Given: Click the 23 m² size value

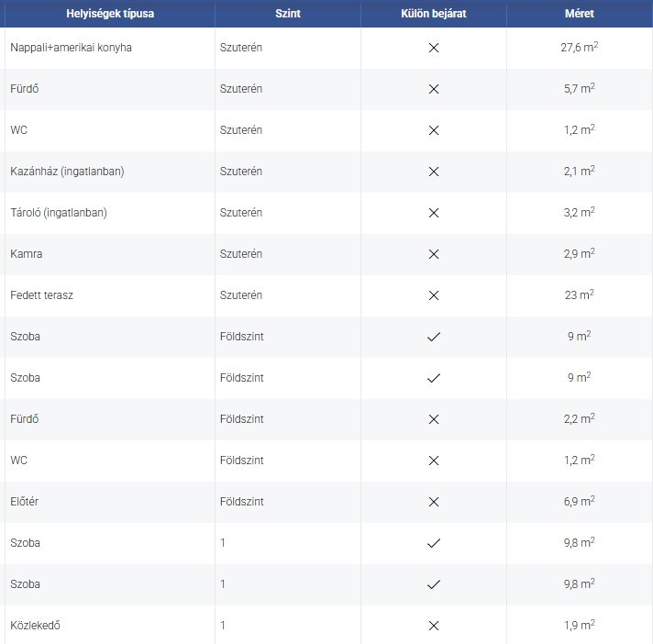Looking at the screenshot, I should coord(580,294).
